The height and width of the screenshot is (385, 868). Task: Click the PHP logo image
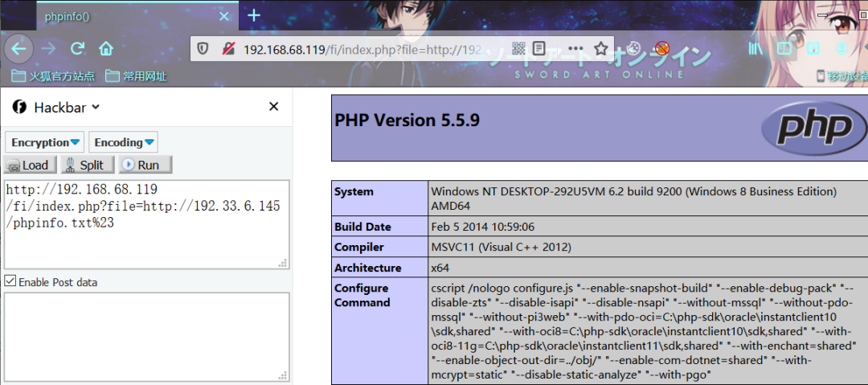point(813,129)
